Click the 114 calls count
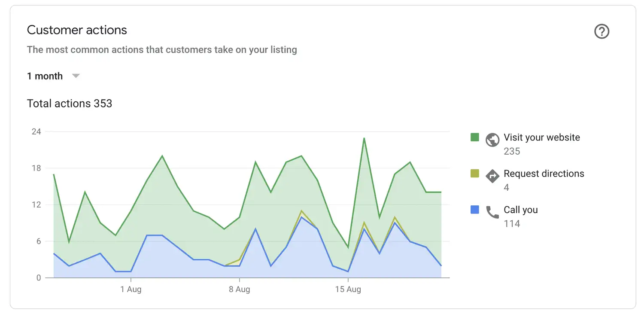644x314 pixels. [x=512, y=223]
